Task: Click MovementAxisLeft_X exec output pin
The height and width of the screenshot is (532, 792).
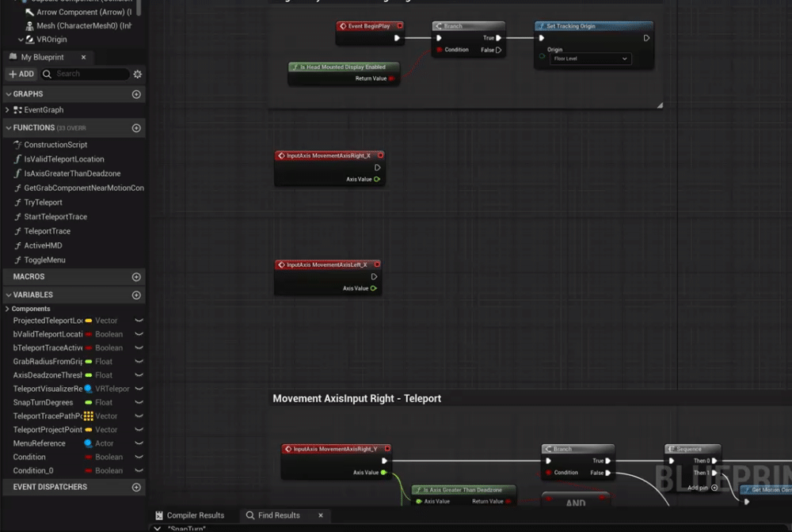Action: [x=374, y=276]
